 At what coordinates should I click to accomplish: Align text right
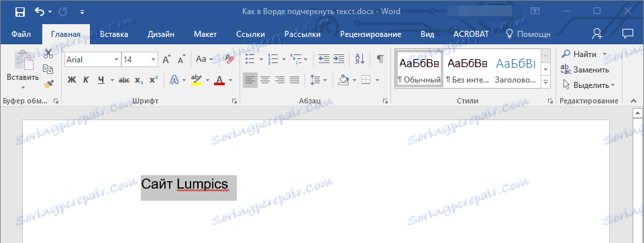tap(280, 80)
